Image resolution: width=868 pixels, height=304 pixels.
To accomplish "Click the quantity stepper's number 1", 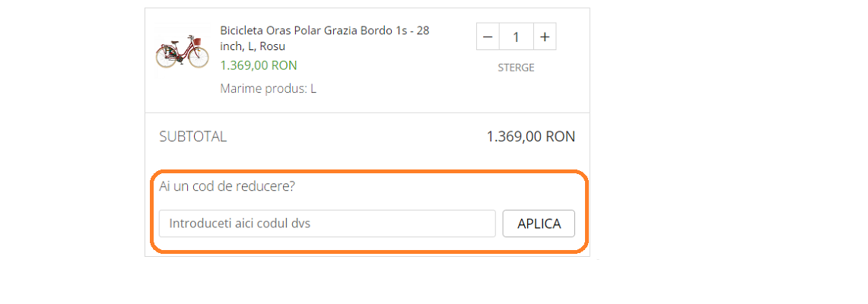I will (x=517, y=37).
